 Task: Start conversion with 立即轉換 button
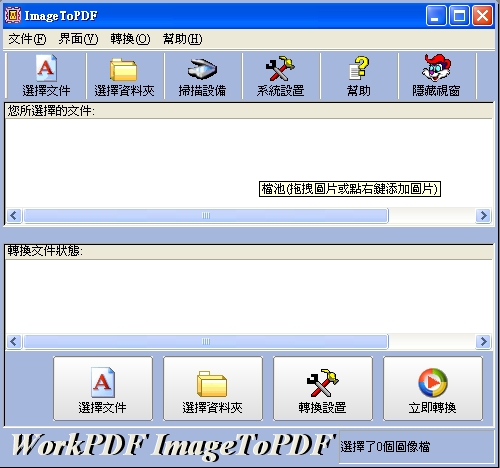tap(433, 388)
